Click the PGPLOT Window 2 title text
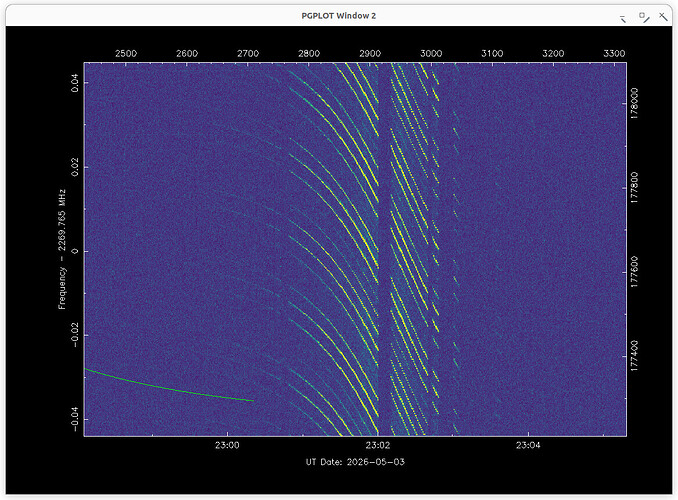Viewport: 678px width, 500px height. click(339, 16)
